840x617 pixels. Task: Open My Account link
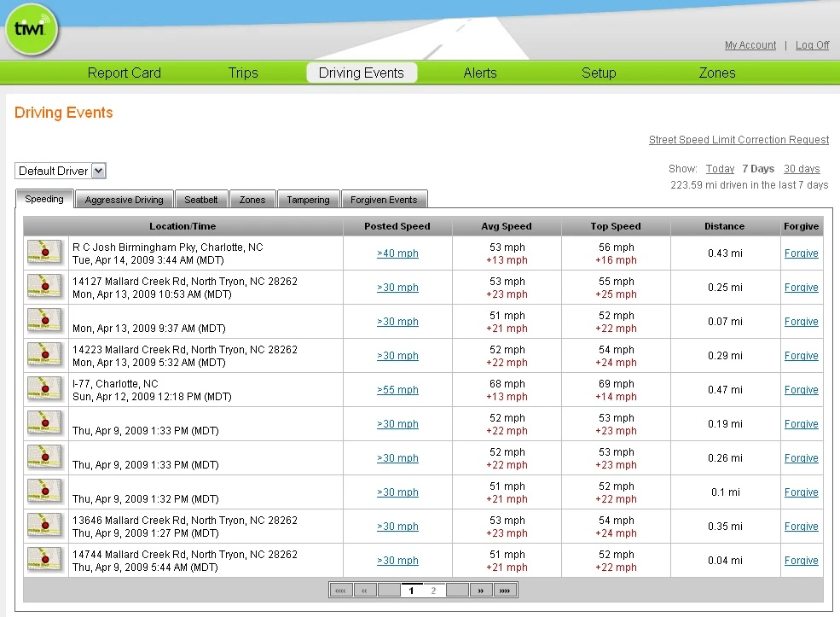pos(750,45)
